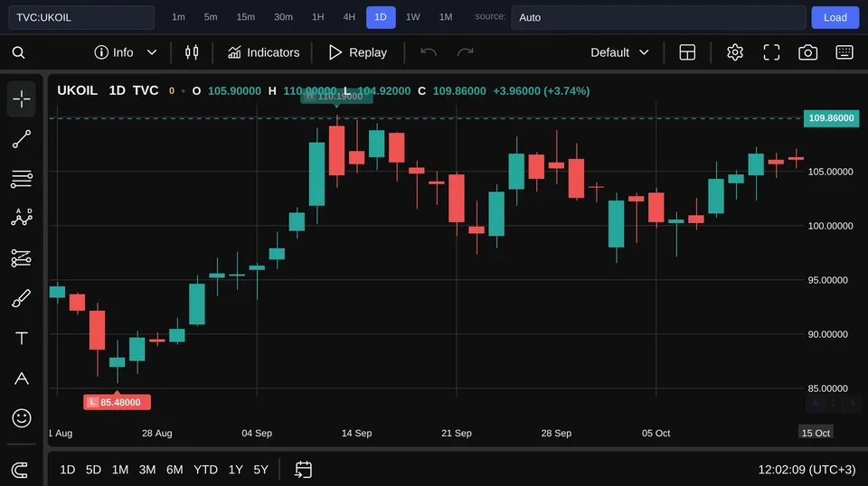Set bottom date range to 1M
Viewport: 868px width, 486px height.
pyautogui.click(x=120, y=470)
